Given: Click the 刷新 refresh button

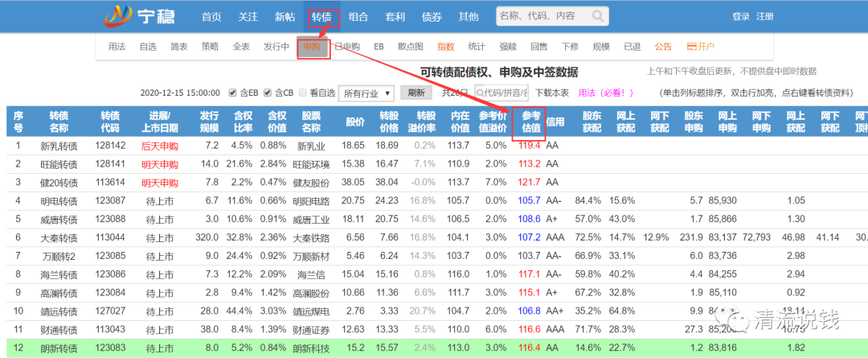Looking at the screenshot, I should [x=416, y=93].
